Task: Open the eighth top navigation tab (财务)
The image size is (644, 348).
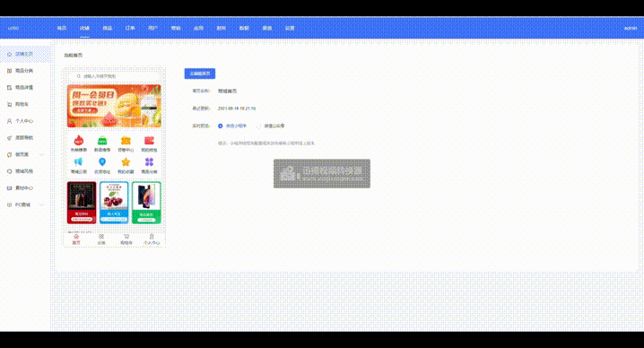Action: (222, 29)
